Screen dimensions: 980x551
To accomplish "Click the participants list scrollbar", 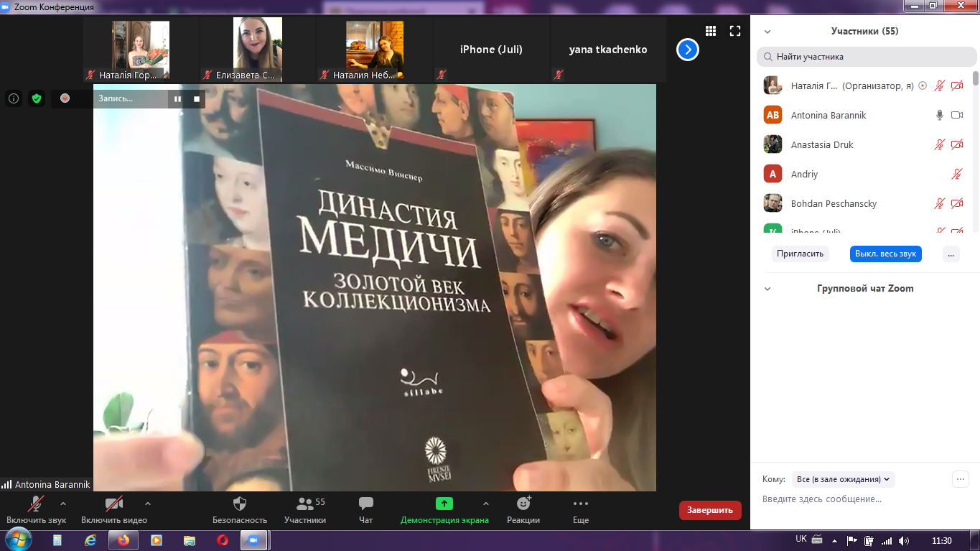I will click(x=975, y=79).
